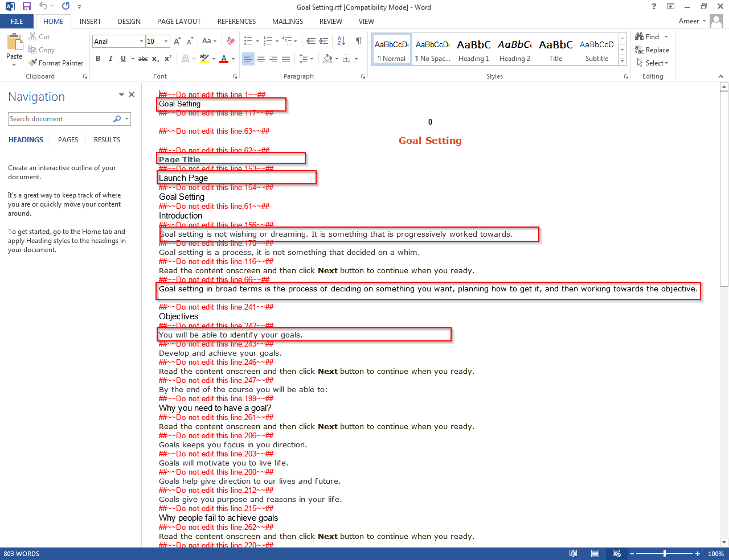Toggle Underline formatting
729x560 pixels.
pyautogui.click(x=123, y=59)
